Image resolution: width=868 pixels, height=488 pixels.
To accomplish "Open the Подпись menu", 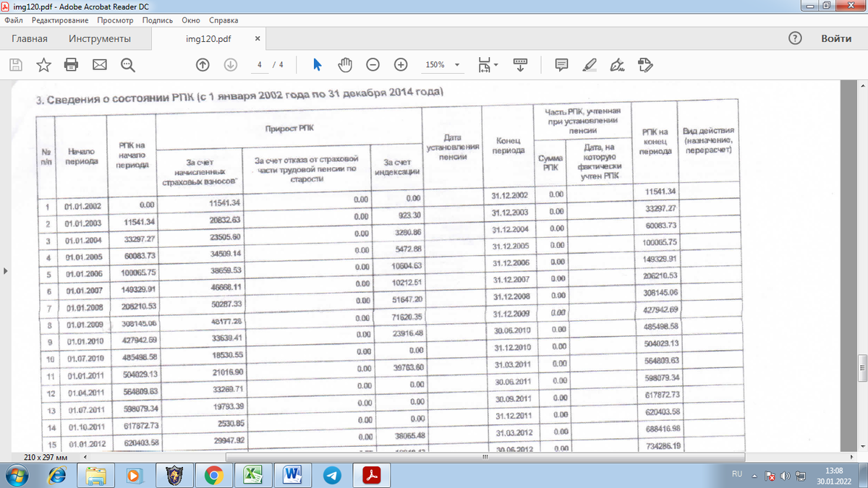I will [158, 20].
